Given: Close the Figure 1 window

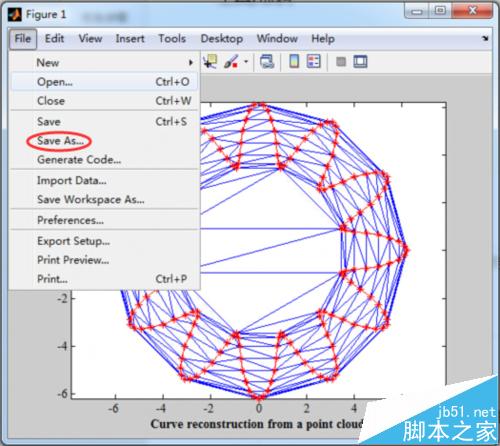Looking at the screenshot, I should coord(472,11).
